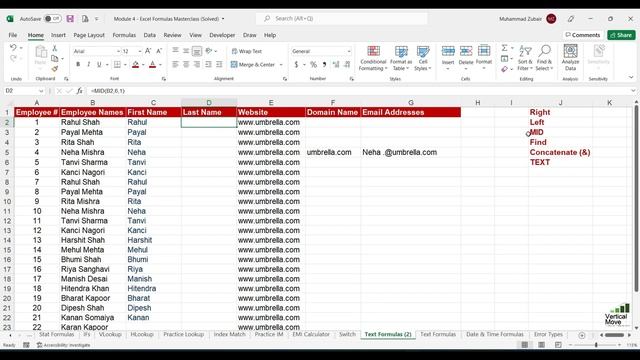Toggle Wrap Text

[x=247, y=51]
